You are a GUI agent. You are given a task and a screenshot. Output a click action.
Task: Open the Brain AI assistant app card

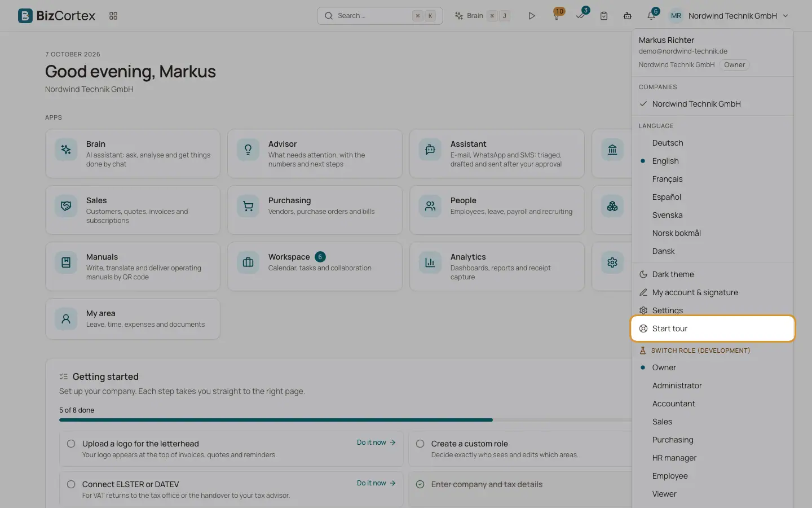133,154
